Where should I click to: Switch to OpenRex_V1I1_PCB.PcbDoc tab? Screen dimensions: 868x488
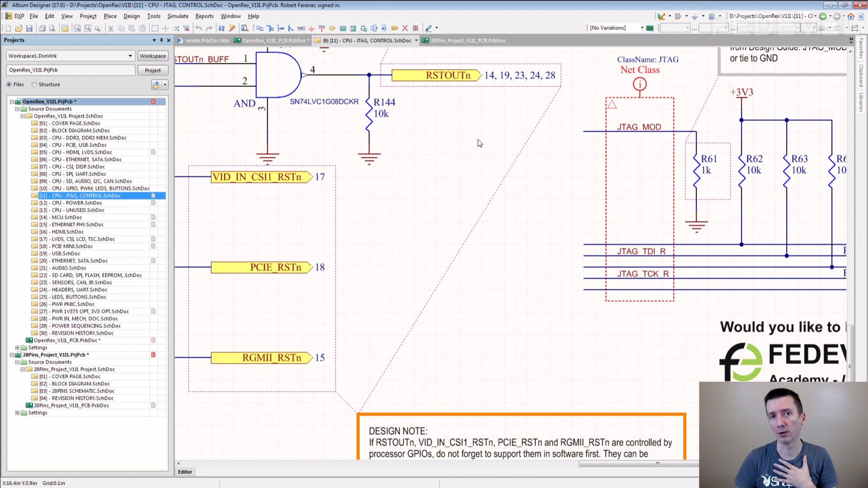[274, 41]
